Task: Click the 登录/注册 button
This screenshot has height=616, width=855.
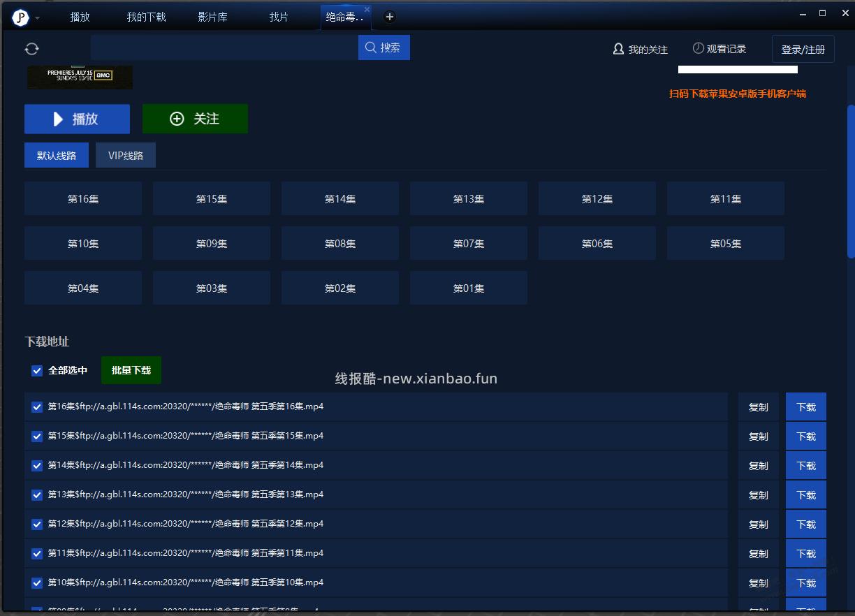Action: point(803,50)
